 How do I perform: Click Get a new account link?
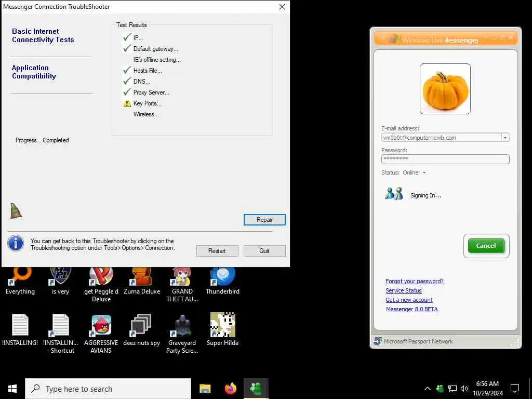(x=409, y=300)
